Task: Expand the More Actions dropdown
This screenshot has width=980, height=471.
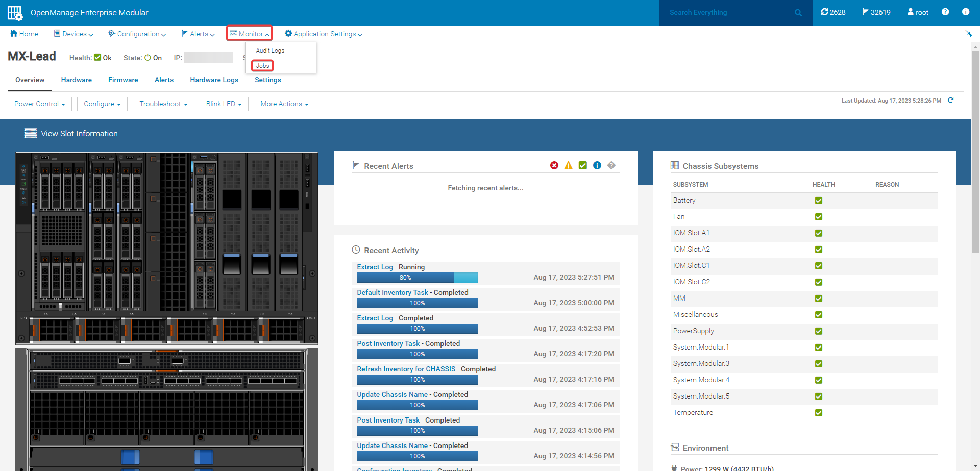Action: (284, 104)
